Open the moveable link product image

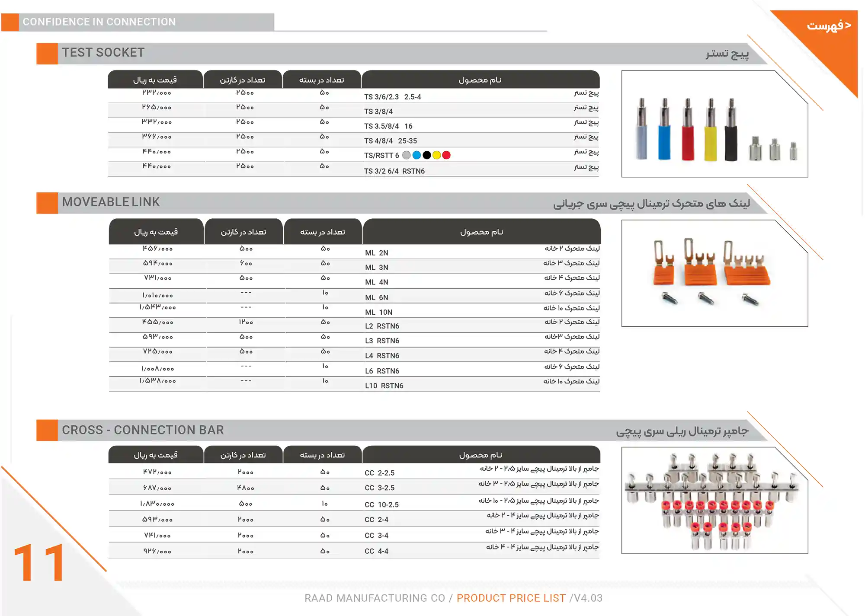(714, 273)
